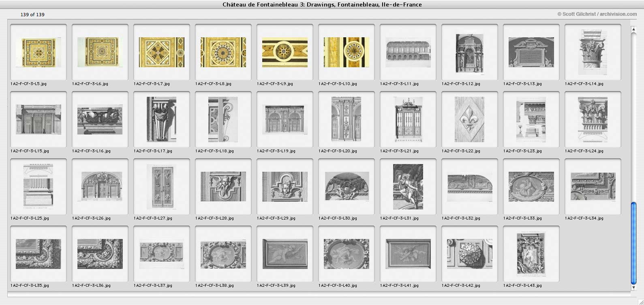
Task: Open thumbnail 1A2-F-CF-3-L21.jpg
Action: (408, 120)
